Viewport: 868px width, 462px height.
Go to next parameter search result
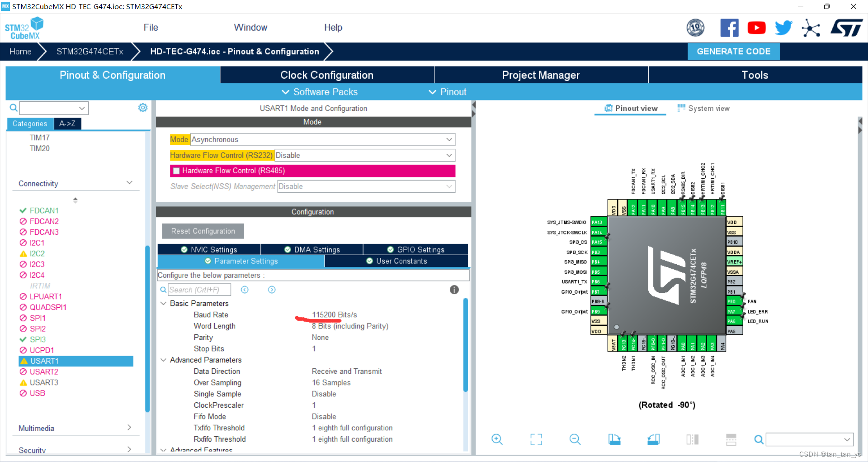pos(272,290)
